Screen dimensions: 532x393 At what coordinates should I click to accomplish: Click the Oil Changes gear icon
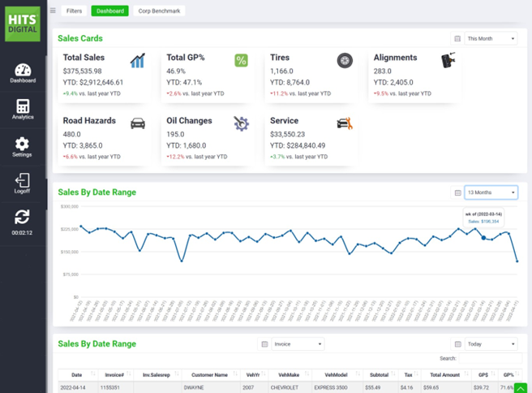[x=241, y=123]
